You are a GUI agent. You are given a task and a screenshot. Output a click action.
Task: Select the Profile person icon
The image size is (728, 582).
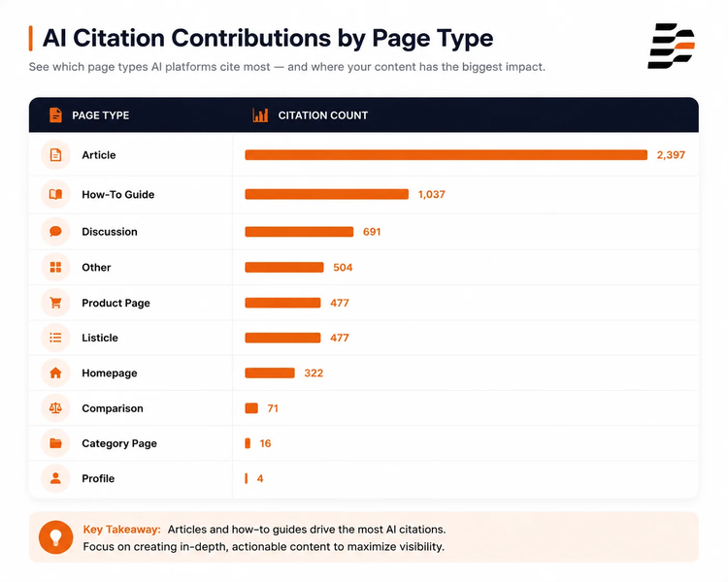(55, 478)
